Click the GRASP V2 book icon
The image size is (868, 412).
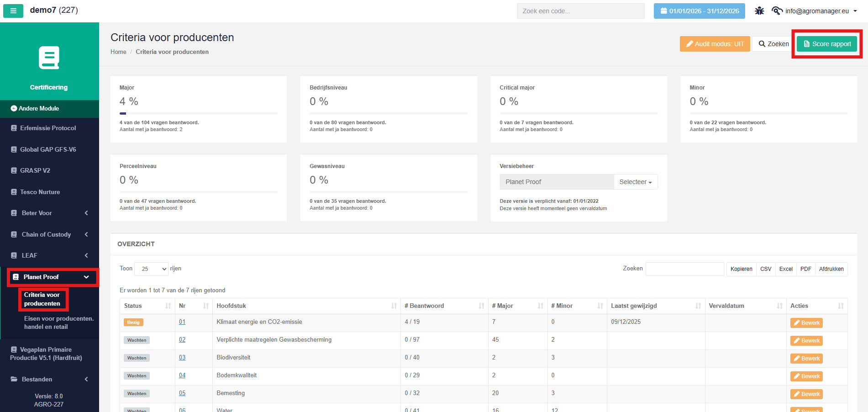point(14,170)
